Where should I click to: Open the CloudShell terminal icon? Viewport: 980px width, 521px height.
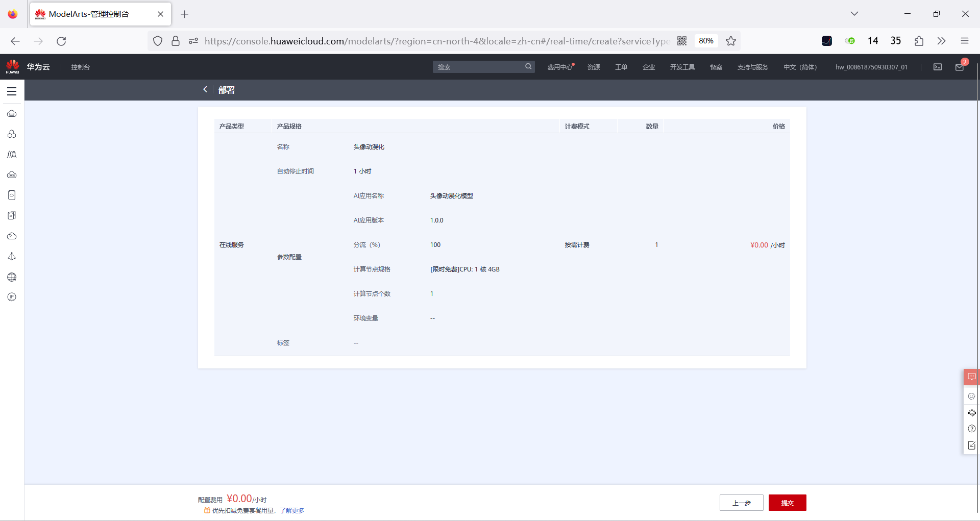point(938,67)
